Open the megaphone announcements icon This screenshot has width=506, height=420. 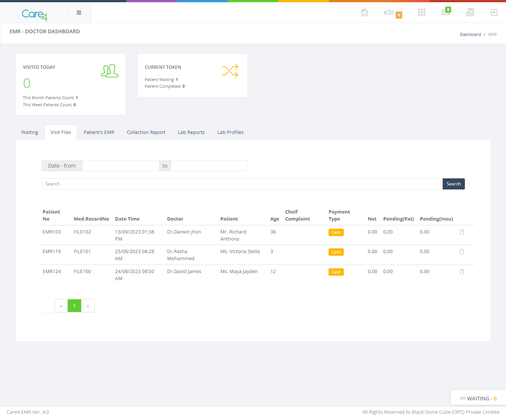click(389, 13)
